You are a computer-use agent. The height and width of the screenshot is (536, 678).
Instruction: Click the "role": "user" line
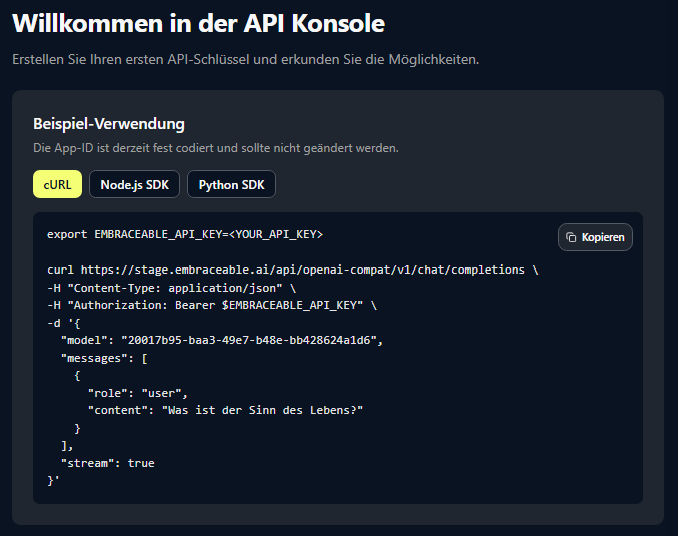click(x=138, y=392)
